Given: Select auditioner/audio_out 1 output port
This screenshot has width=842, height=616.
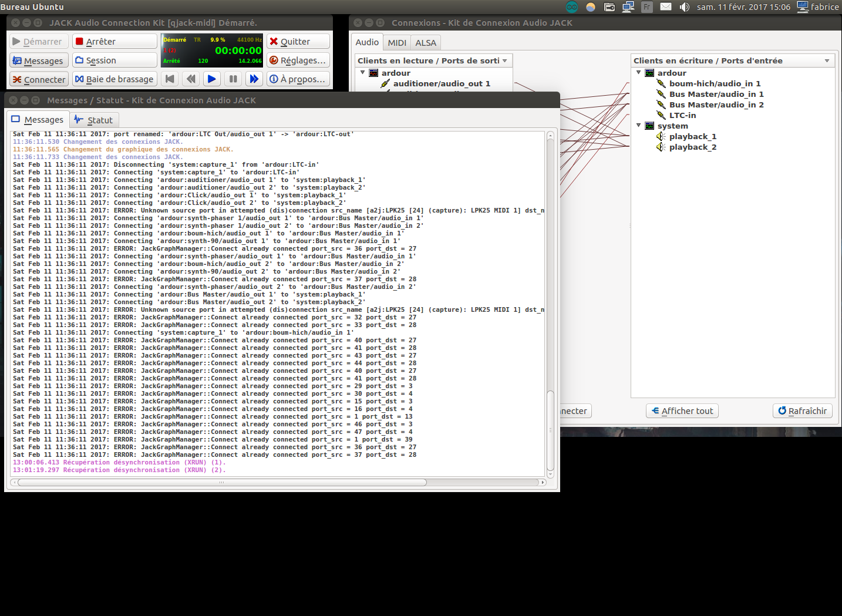Looking at the screenshot, I should point(442,83).
